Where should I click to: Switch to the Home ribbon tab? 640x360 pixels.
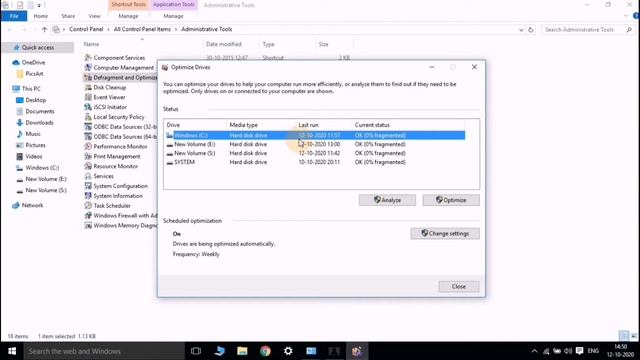[40, 16]
